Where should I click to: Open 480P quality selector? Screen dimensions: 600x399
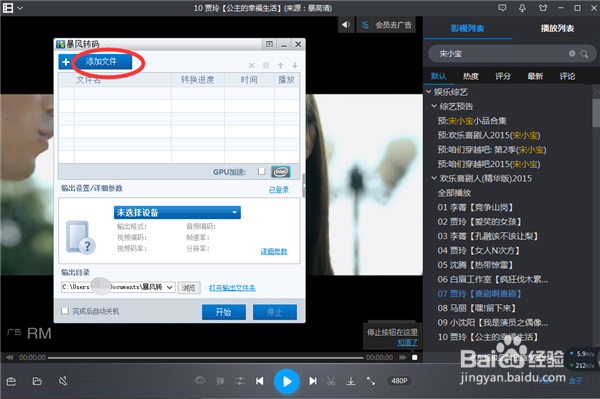399,381
